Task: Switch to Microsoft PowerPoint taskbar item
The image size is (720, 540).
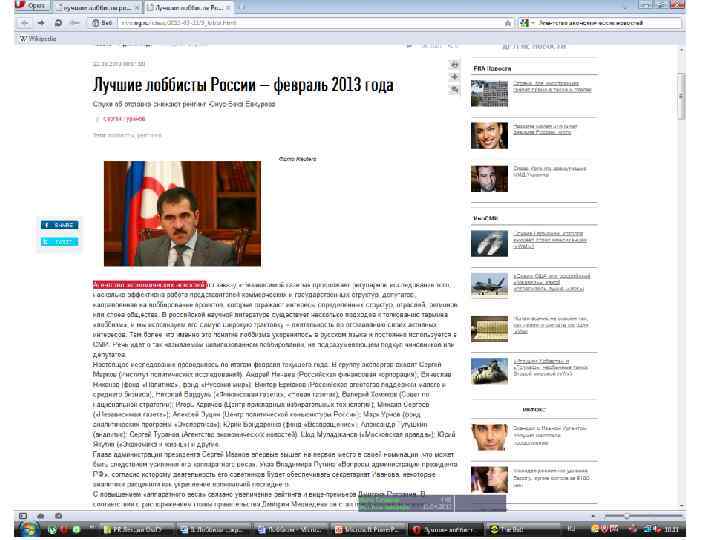Action: (x=369, y=529)
